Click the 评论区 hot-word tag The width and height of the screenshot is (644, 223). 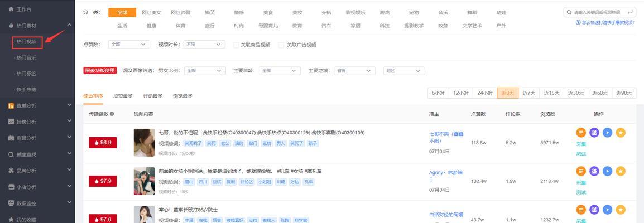coord(247,182)
